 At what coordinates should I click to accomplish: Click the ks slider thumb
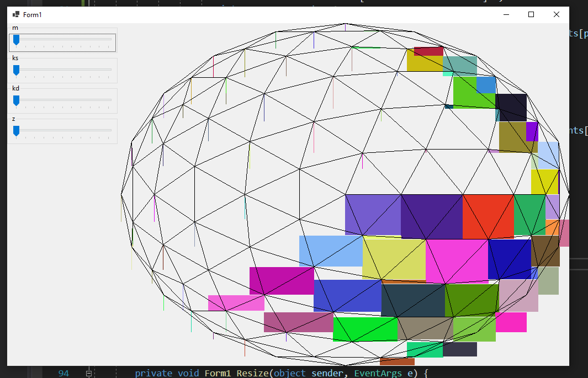[x=16, y=70]
